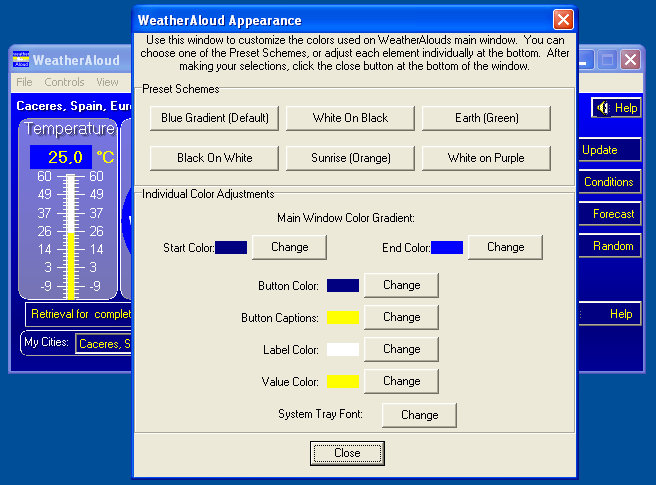Select the Black On White preset
This screenshot has height=485, width=656.
[x=214, y=158]
